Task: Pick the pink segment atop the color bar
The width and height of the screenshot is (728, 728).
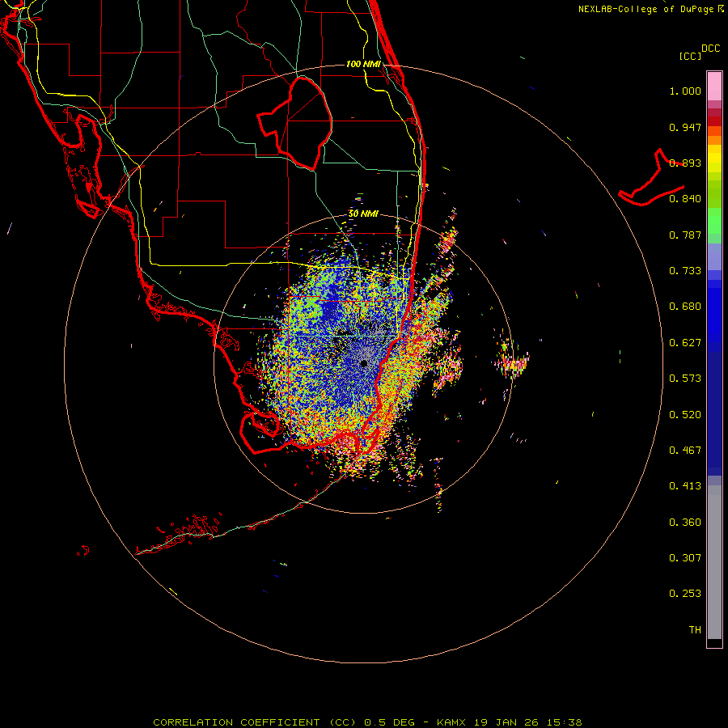Action: pos(714,87)
